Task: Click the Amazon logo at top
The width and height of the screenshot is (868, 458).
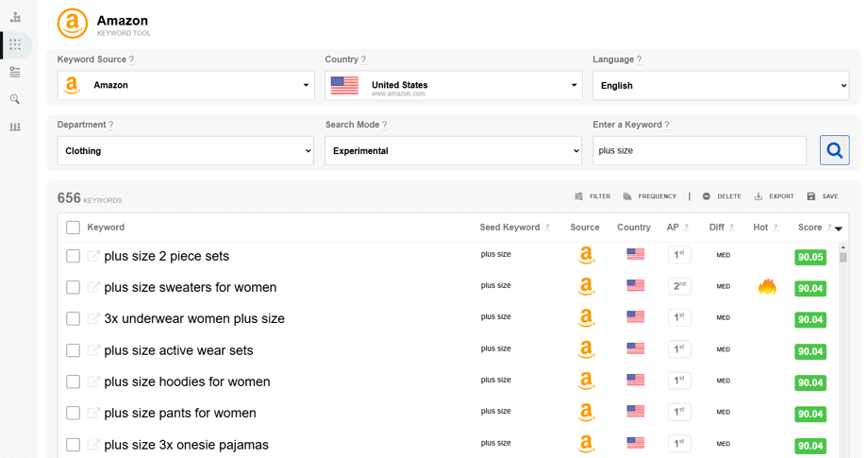Action: coord(73,24)
